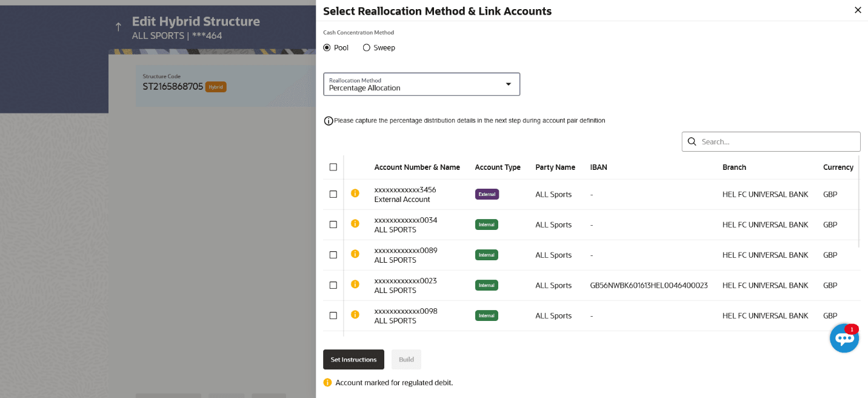Click the information icon next to percentage note
868x398 pixels.
click(329, 121)
